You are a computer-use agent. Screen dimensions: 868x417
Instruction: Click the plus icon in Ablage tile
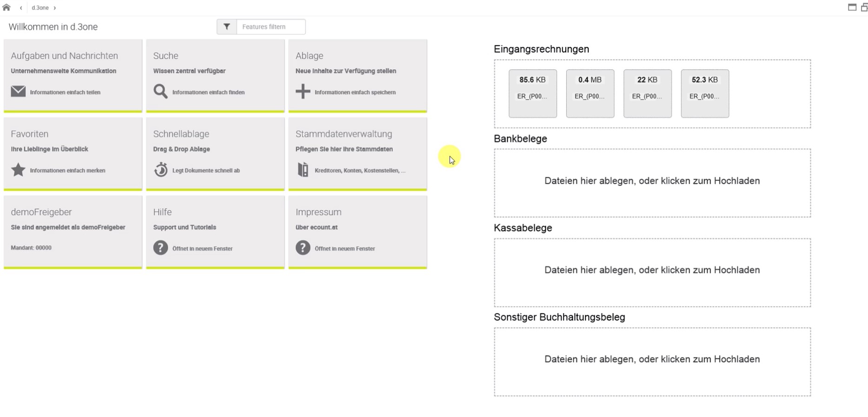pyautogui.click(x=303, y=91)
